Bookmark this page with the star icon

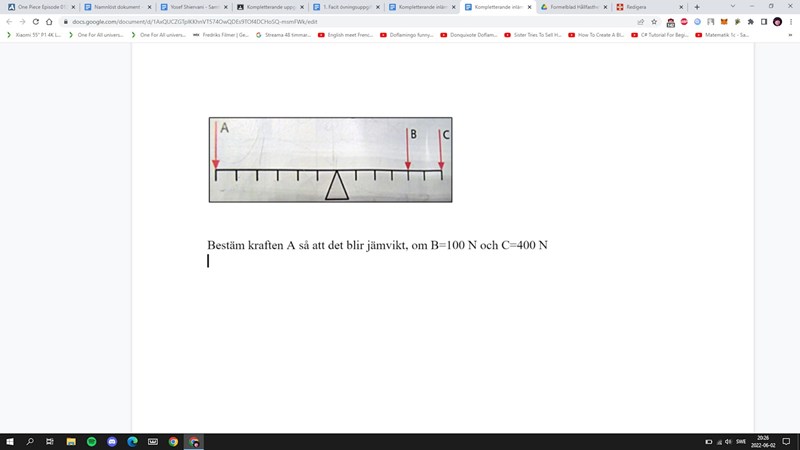tap(654, 21)
